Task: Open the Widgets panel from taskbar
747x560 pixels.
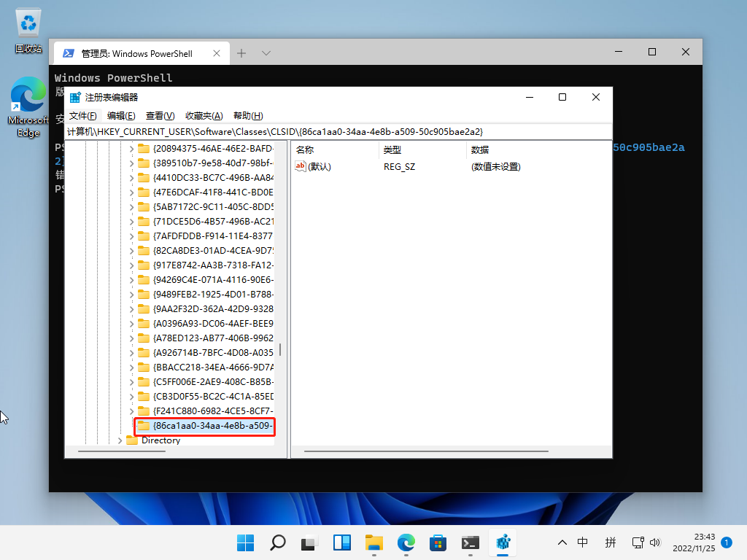Action: pos(341,542)
